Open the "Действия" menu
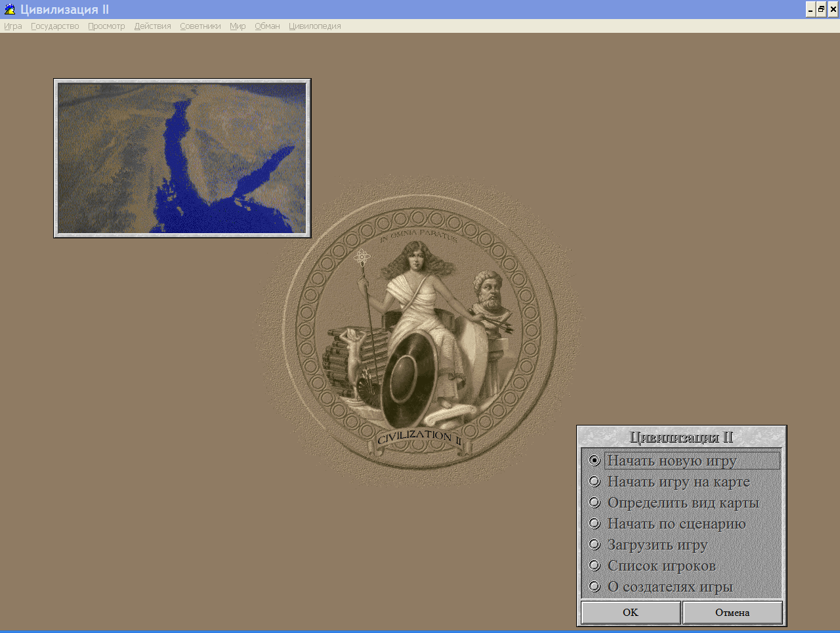This screenshot has height=633, width=840. pyautogui.click(x=153, y=26)
